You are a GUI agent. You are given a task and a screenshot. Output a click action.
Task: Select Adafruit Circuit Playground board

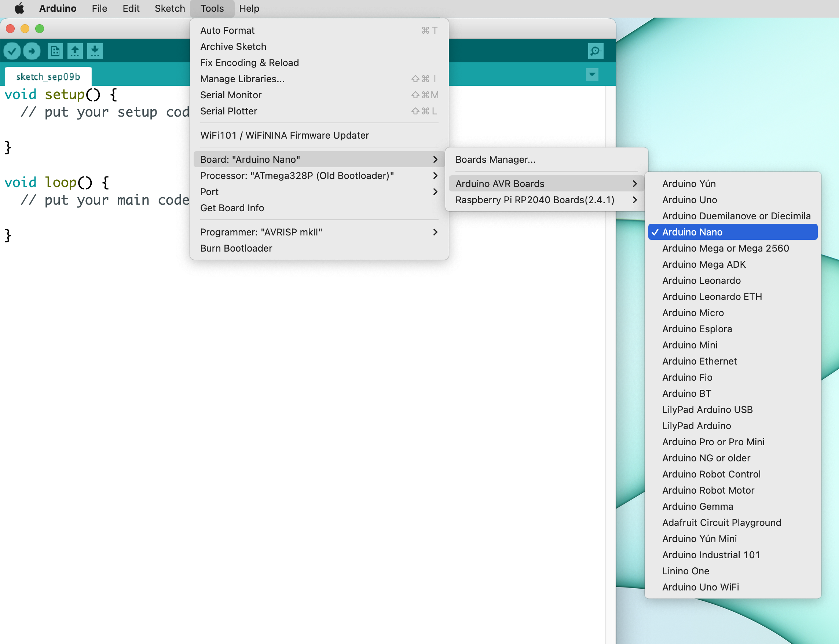tap(733, 522)
